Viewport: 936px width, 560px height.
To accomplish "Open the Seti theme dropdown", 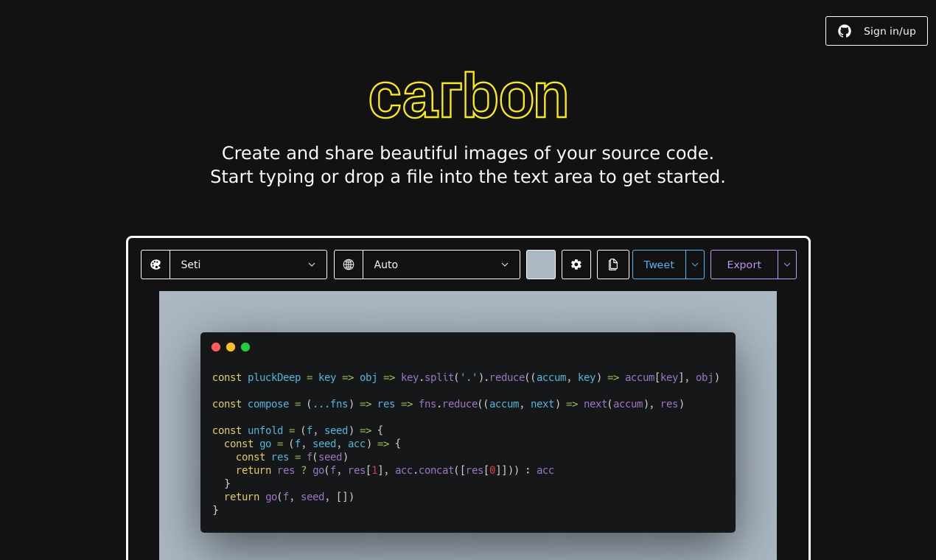I will (248, 265).
